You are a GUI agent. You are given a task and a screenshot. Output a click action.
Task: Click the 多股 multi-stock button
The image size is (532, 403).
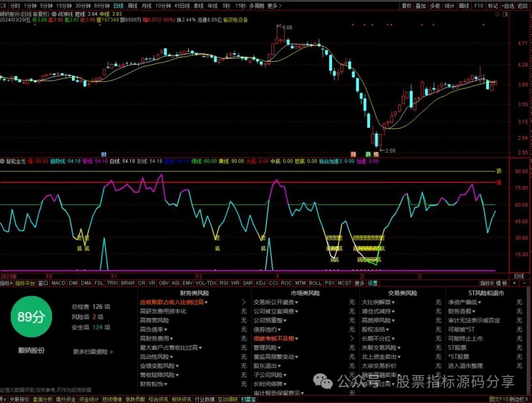[x=435, y=6]
